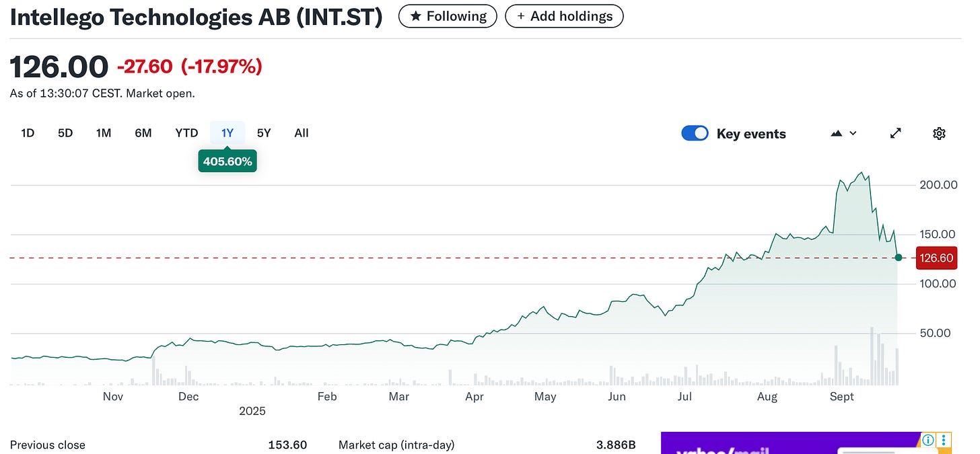Click the green price marker dot
Viewport: 980px width, 454px height.
click(899, 258)
